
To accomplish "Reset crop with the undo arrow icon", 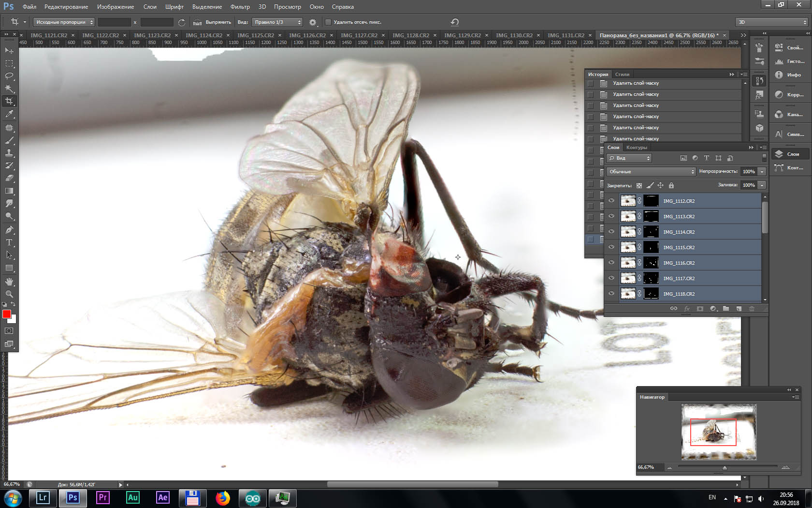I will [x=454, y=22].
